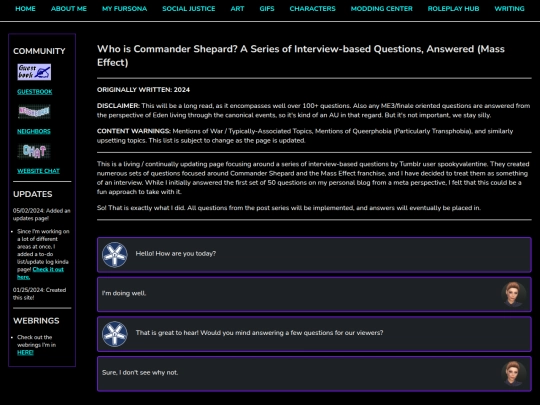Open the WRITING nav item
540x405 pixels.
tap(509, 9)
